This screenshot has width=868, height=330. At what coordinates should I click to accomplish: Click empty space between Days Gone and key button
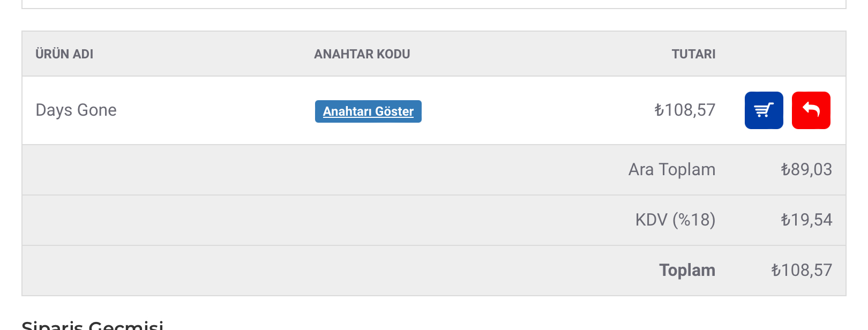coord(214,110)
